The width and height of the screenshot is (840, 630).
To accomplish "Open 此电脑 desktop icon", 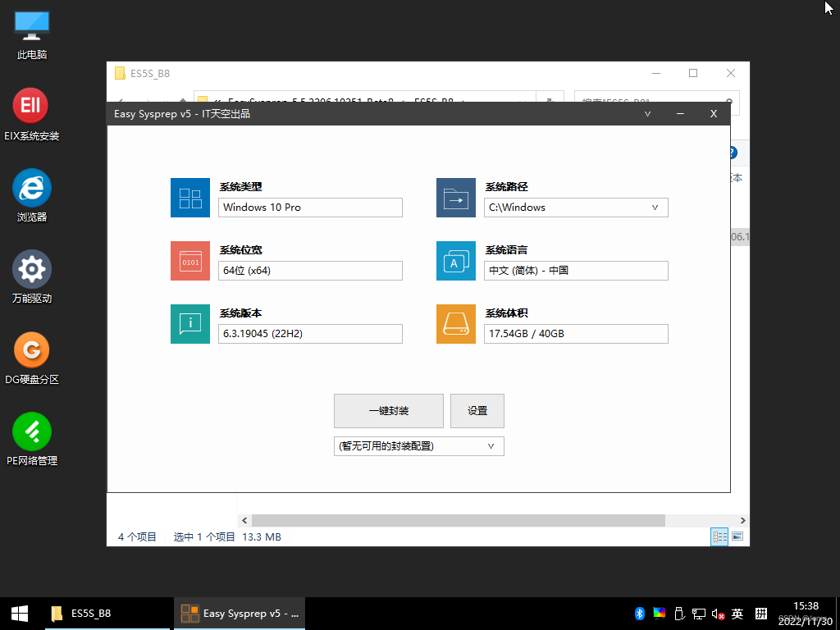I will [x=32, y=34].
